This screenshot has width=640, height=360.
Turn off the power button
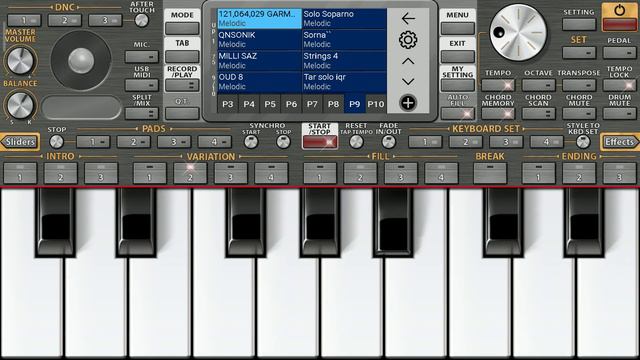coord(619,17)
